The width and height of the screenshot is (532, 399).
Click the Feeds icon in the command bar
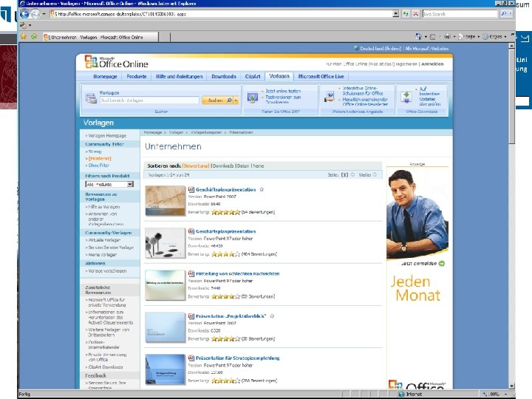[432, 37]
